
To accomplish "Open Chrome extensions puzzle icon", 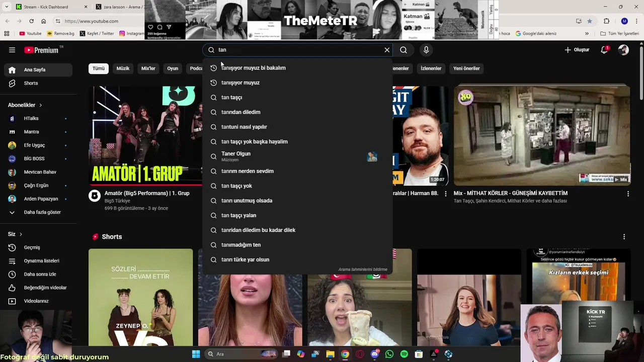I will [606, 21].
